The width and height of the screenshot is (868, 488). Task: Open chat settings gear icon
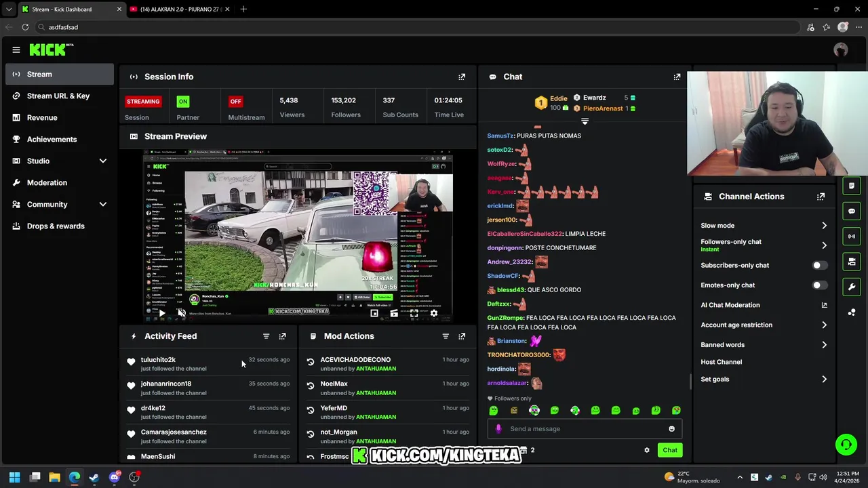point(646,450)
